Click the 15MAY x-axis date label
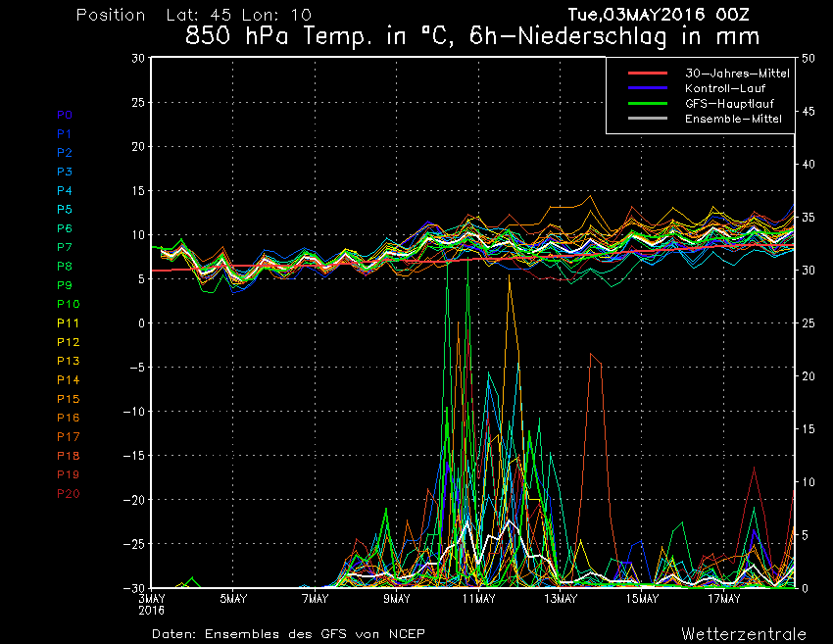The height and width of the screenshot is (644, 833). 642,599
